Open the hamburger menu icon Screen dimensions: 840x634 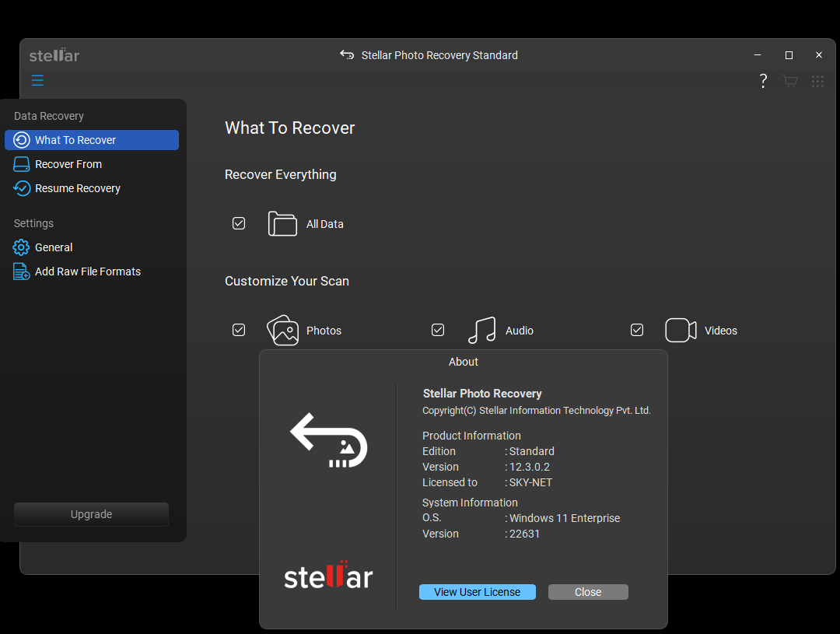point(37,80)
